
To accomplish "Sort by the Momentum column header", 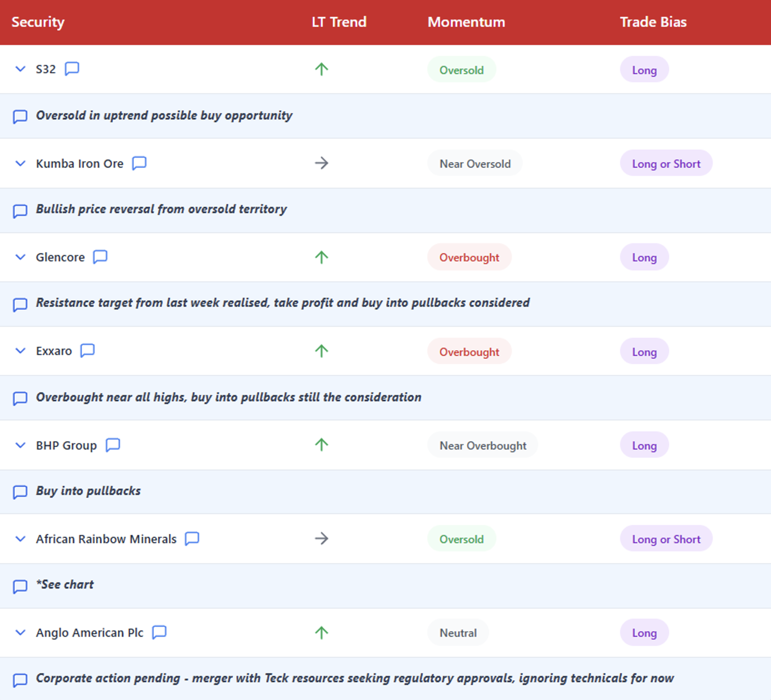I will coord(466,22).
